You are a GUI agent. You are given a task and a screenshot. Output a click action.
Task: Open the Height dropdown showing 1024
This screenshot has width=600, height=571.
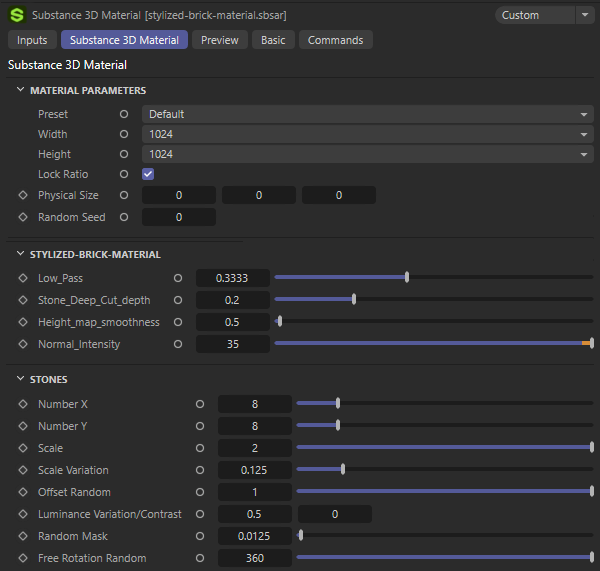pos(368,154)
